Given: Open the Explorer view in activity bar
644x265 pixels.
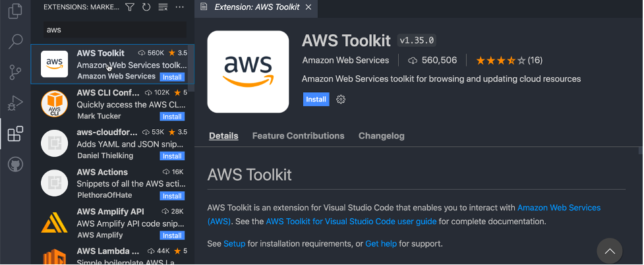Looking at the screenshot, I should coord(15,13).
